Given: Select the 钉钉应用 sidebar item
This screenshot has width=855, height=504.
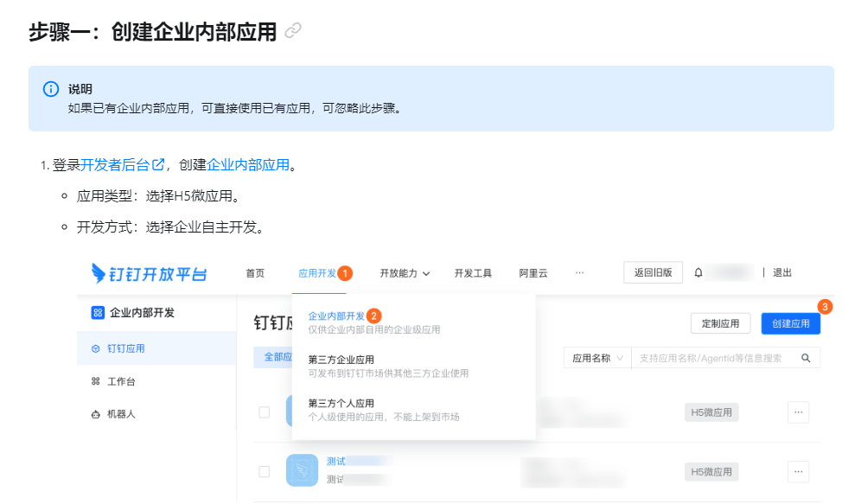Looking at the screenshot, I should [156, 348].
